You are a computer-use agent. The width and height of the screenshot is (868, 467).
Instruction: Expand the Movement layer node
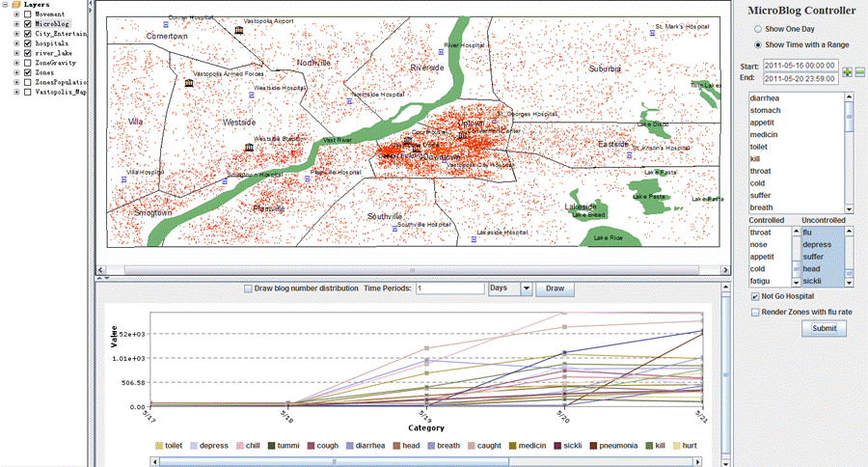click(16, 14)
